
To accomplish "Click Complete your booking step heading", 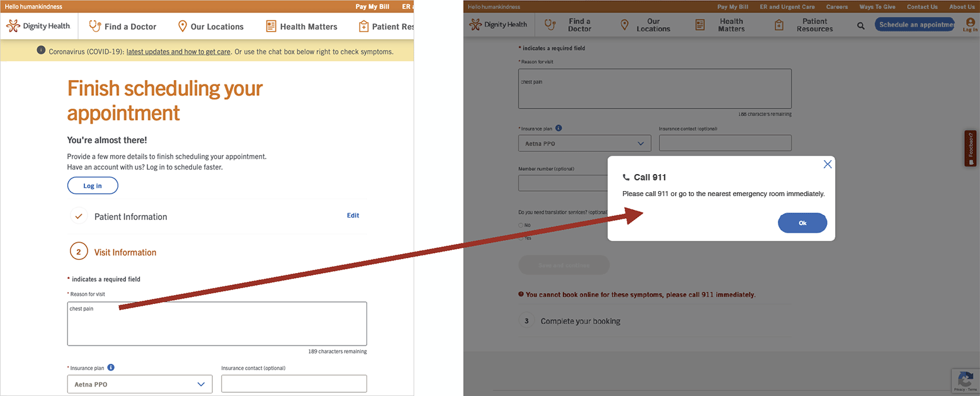I will click(x=580, y=321).
